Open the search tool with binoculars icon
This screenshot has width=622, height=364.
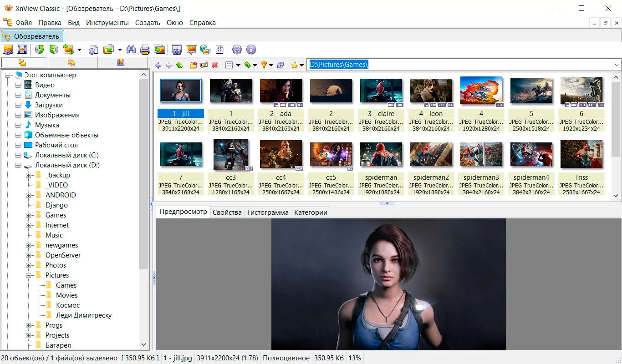pyautogui.click(x=131, y=50)
